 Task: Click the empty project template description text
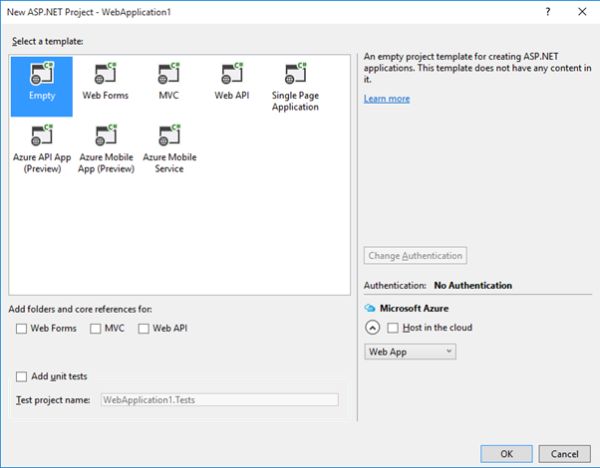tap(477, 68)
